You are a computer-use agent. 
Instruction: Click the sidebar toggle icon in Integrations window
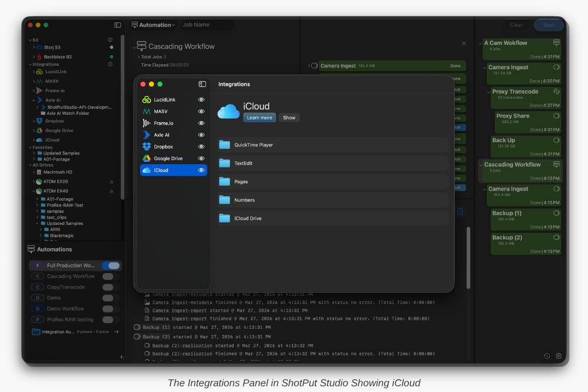[202, 84]
